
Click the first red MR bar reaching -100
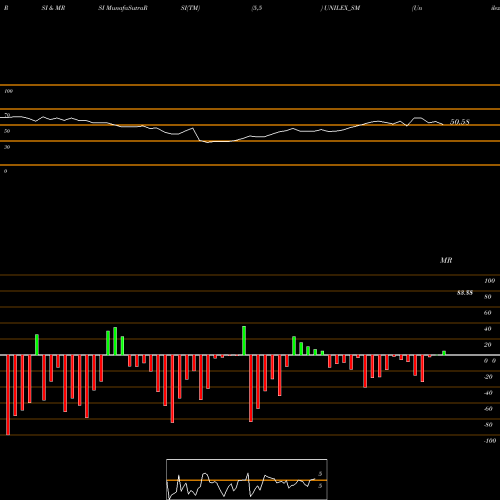8,395
